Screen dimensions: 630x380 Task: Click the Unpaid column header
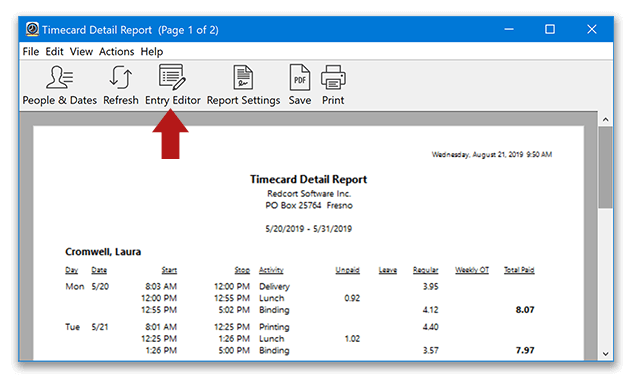pyautogui.click(x=348, y=270)
